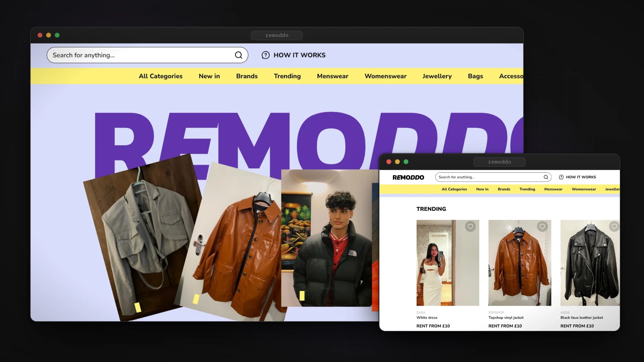644x362 pixels.
Task: Favorite the Topshop vinyl jacket heart icon
Action: [542, 226]
